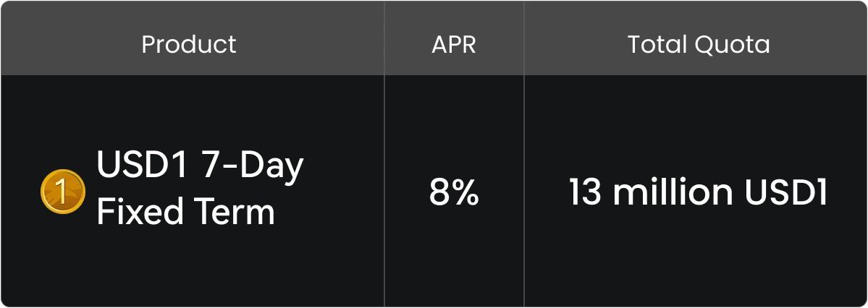
Task: Click the Total Quota column header
Action: coord(699,45)
